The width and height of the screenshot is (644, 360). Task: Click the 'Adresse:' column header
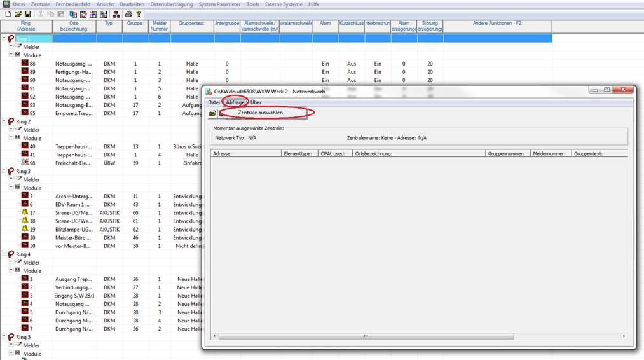point(246,154)
